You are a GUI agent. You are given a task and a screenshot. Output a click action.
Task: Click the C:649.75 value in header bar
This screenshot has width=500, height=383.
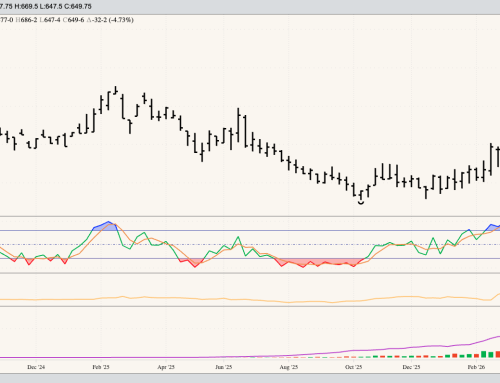click(x=78, y=6)
